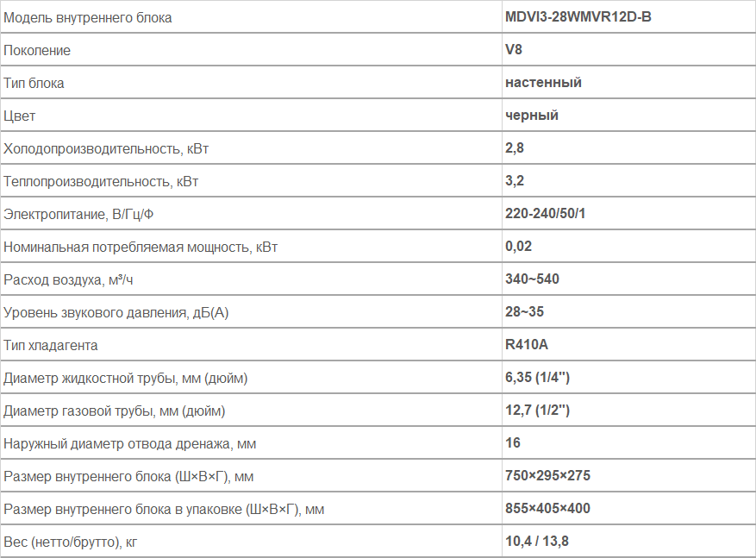Click the Тип блока label

coord(34,84)
